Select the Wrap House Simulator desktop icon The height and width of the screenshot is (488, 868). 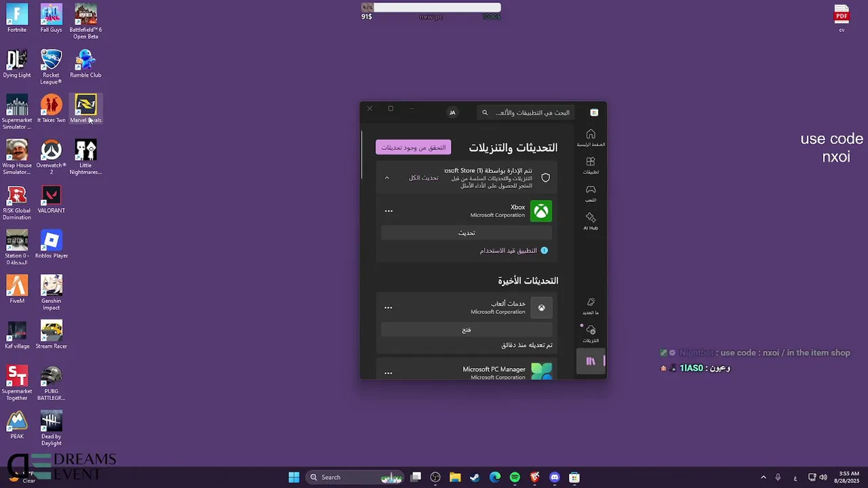[x=17, y=157]
